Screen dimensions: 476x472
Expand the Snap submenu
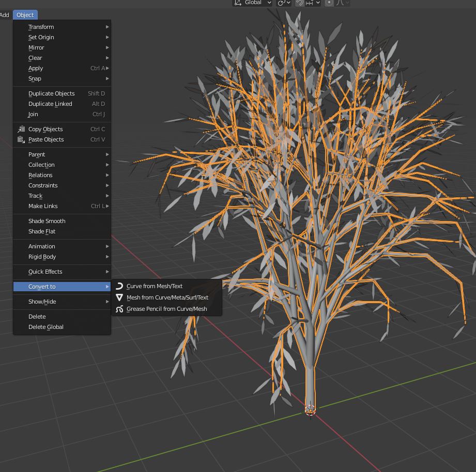(x=62, y=78)
